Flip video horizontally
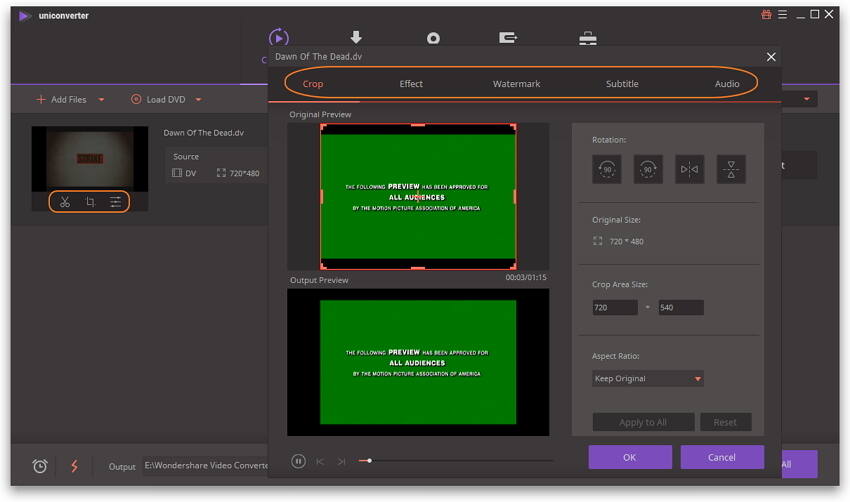Viewport: 850px width, 502px height. 690,169
